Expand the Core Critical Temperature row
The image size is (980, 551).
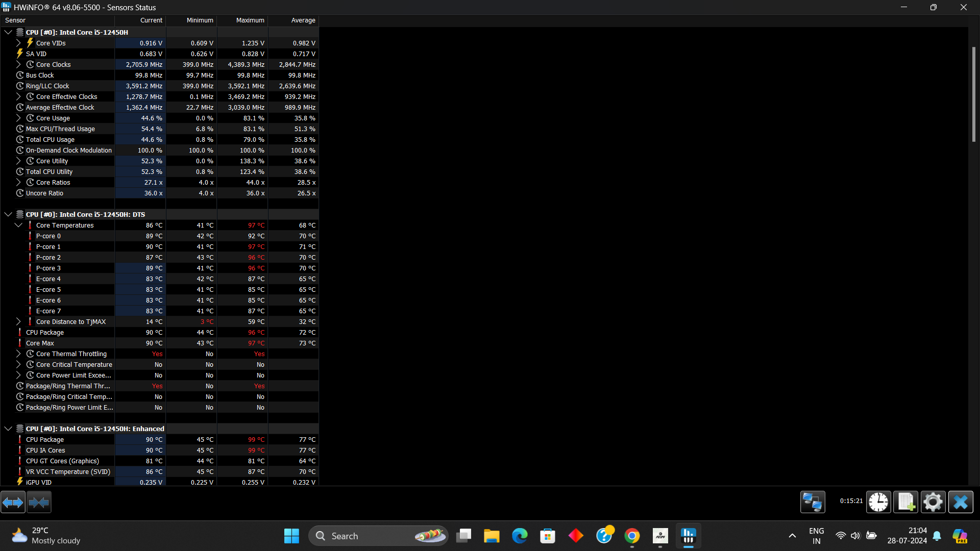click(x=18, y=364)
